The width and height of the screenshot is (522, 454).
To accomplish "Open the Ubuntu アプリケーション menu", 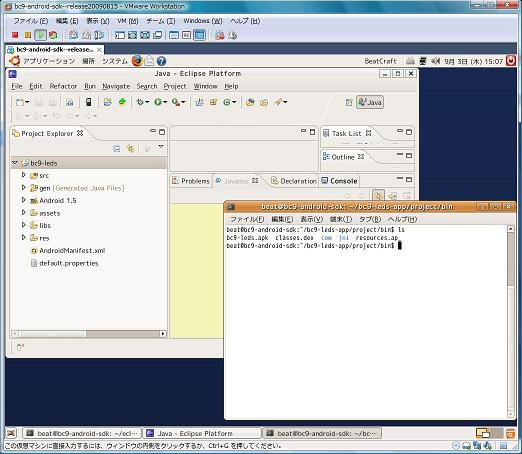I will tap(49, 61).
